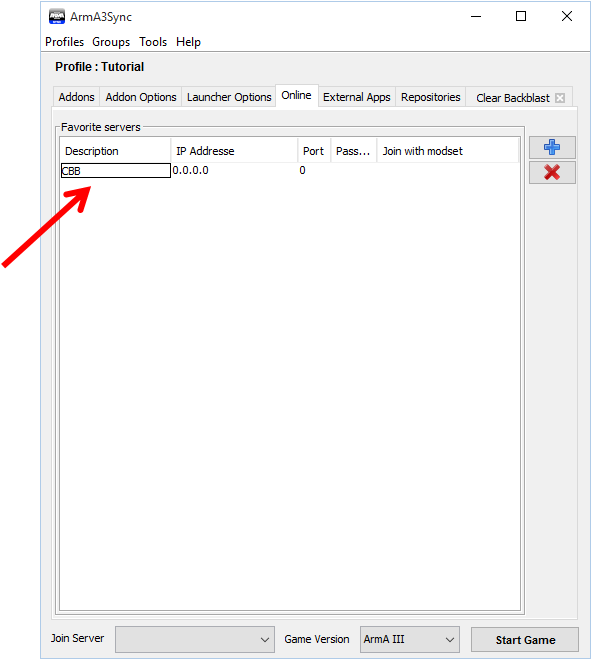Viewport: 592px width, 660px height.
Task: Delete selected server with the red X
Action: pos(552,172)
